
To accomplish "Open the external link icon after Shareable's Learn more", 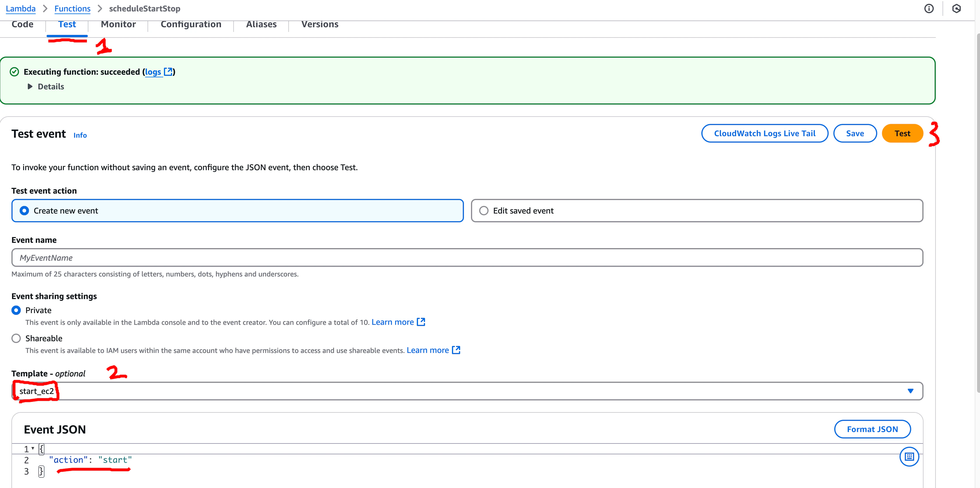I will [x=456, y=350].
